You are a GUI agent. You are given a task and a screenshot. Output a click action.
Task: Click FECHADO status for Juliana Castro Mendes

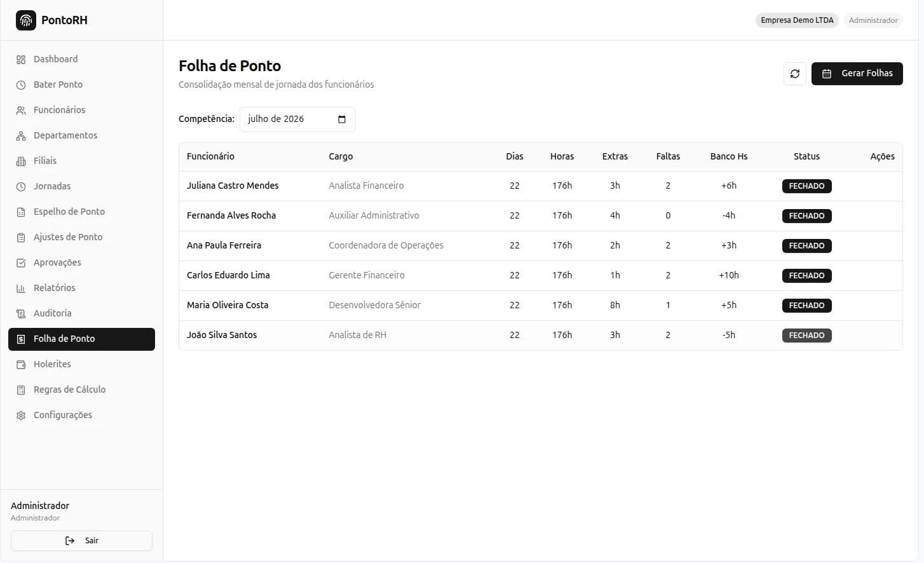click(x=806, y=186)
